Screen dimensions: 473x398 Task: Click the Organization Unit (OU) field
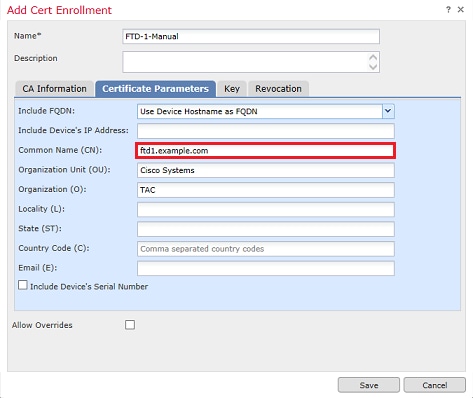[x=266, y=170]
